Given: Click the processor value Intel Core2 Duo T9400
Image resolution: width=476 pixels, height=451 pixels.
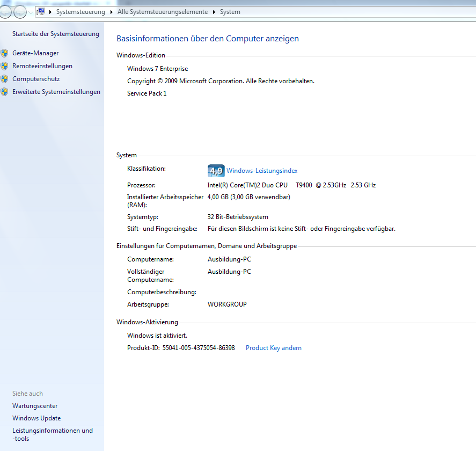Looking at the screenshot, I should pyautogui.click(x=291, y=185).
